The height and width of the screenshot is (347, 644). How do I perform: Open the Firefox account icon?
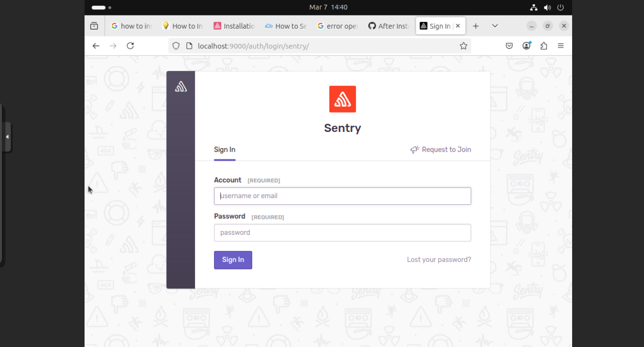(x=527, y=46)
